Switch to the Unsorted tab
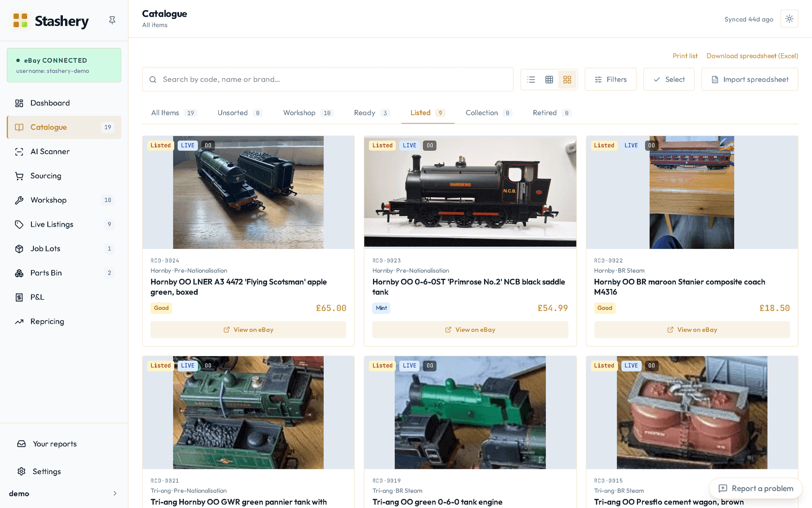 [x=240, y=113]
